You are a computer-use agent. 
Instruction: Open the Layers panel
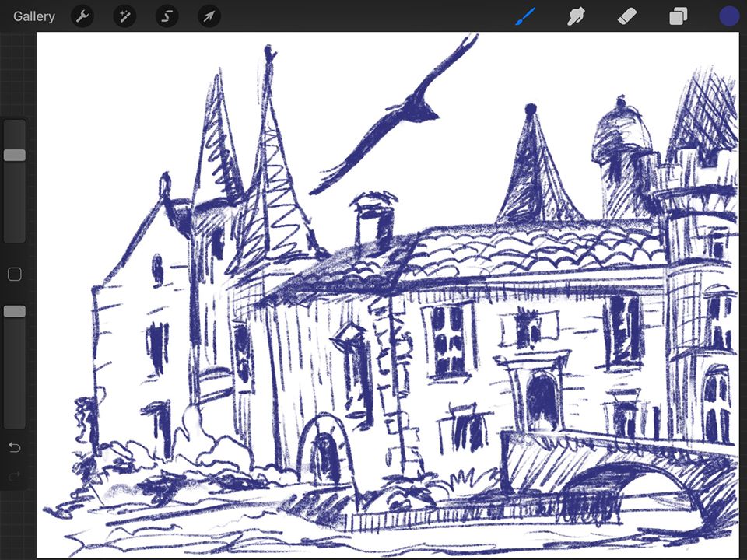point(678,16)
